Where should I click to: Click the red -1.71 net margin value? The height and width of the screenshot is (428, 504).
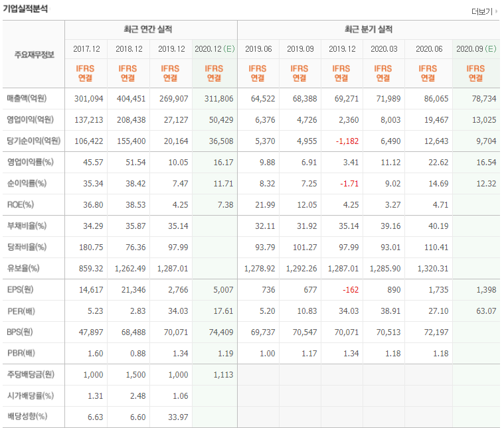tap(349, 183)
